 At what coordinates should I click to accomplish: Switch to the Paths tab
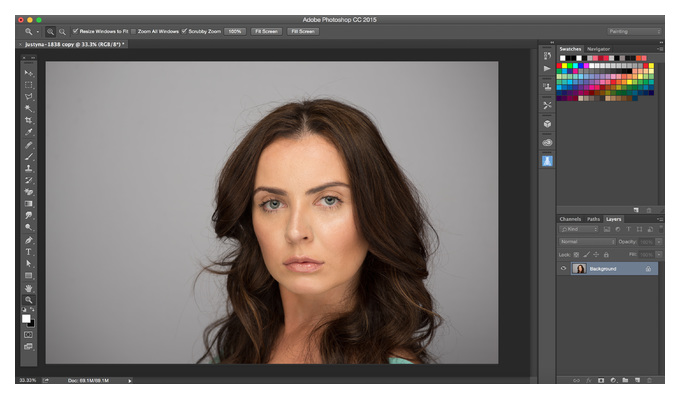593,219
